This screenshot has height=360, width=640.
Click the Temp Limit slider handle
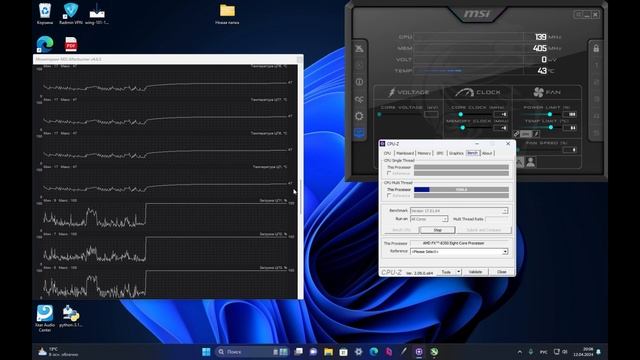(x=551, y=128)
